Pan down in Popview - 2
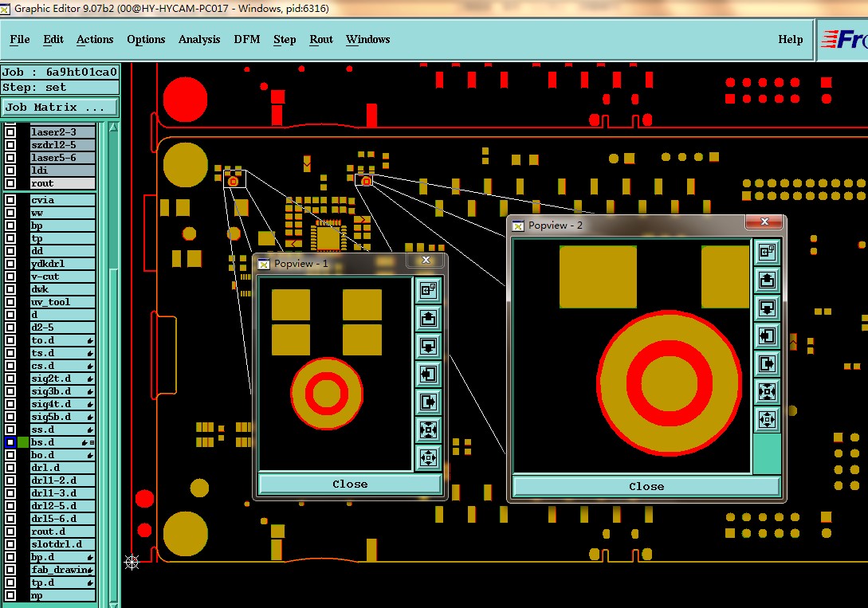This screenshot has height=608, width=868. point(767,308)
